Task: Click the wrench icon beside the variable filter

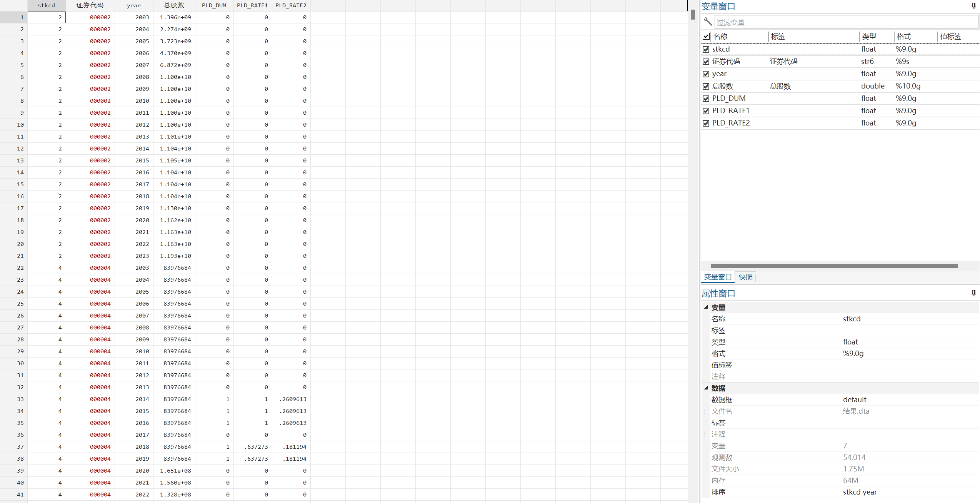Action: click(708, 22)
